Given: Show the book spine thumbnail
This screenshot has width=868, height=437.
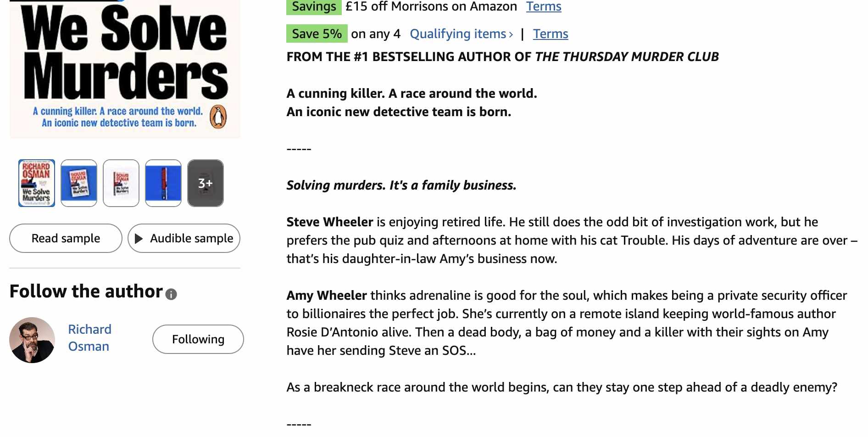Looking at the screenshot, I should tap(163, 183).
